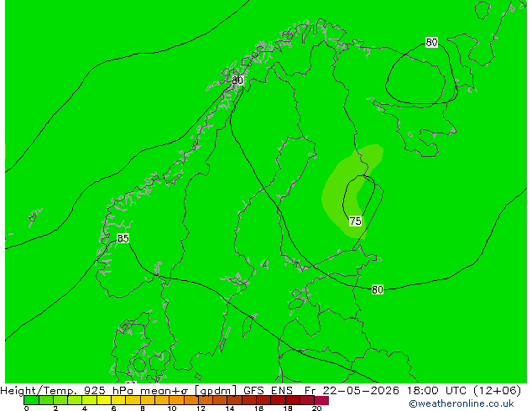This screenshot has width=532, height=411.
Task: Select the legend swatch for values 12–13
Action: pos(206,400)
